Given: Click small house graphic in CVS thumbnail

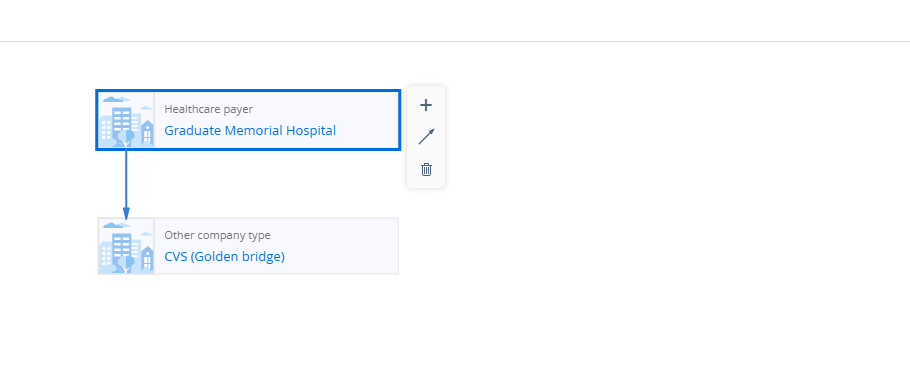Looking at the screenshot, I should (x=147, y=258).
